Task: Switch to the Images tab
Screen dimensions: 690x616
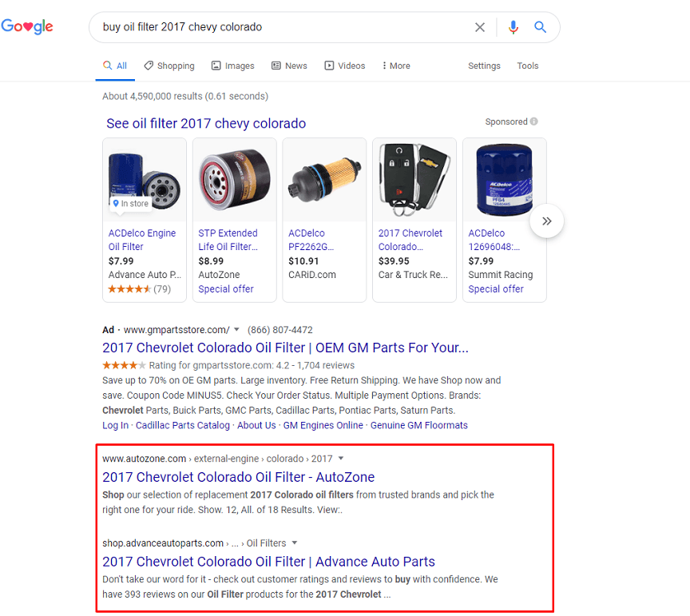Action: tap(232, 66)
